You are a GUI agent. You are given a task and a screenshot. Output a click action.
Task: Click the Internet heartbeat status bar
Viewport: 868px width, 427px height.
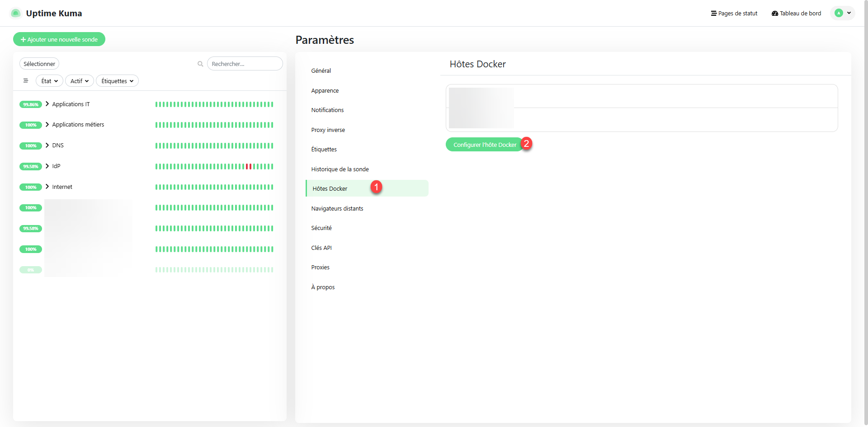[214, 187]
